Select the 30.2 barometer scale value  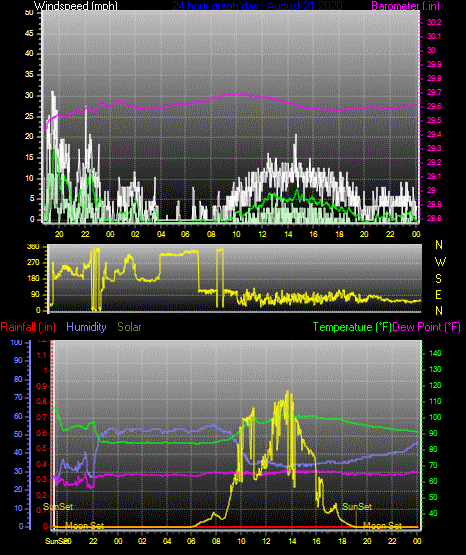[x=434, y=22]
